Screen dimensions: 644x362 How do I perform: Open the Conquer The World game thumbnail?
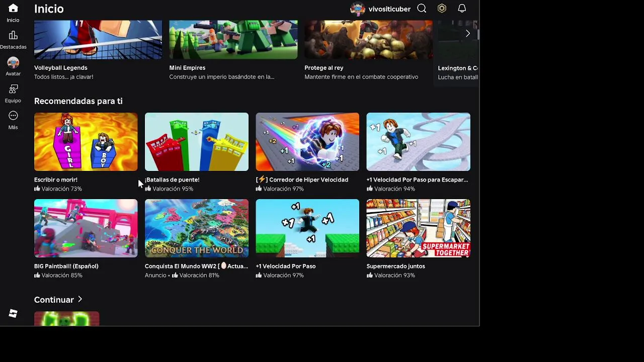[197, 228]
